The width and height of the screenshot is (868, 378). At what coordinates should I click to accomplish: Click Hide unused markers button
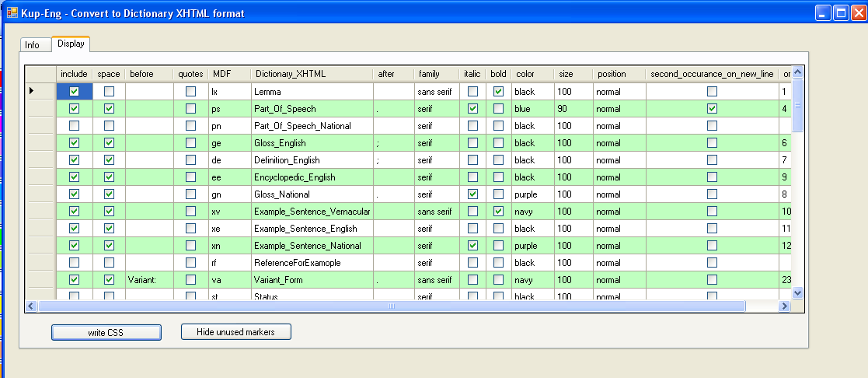click(x=236, y=332)
